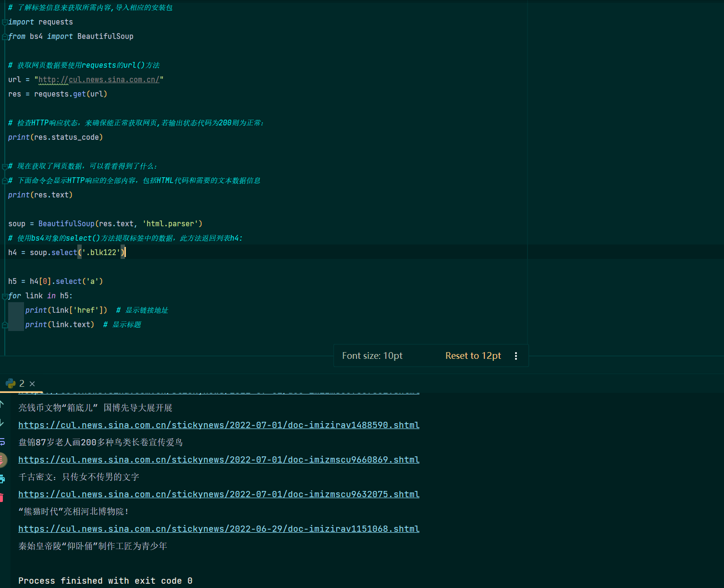This screenshot has width=724, height=588.
Task: Open link ending doc-imizirav1151068.shtml
Action: coord(219,529)
